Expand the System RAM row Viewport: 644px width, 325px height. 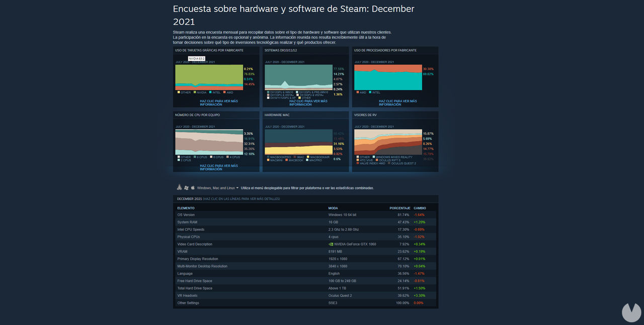point(305,222)
